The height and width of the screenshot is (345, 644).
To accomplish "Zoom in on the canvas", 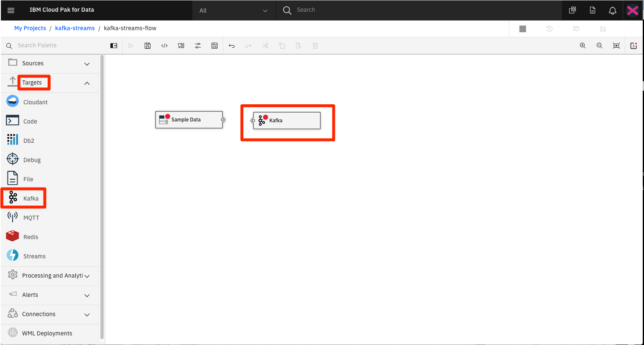I will 583,46.
